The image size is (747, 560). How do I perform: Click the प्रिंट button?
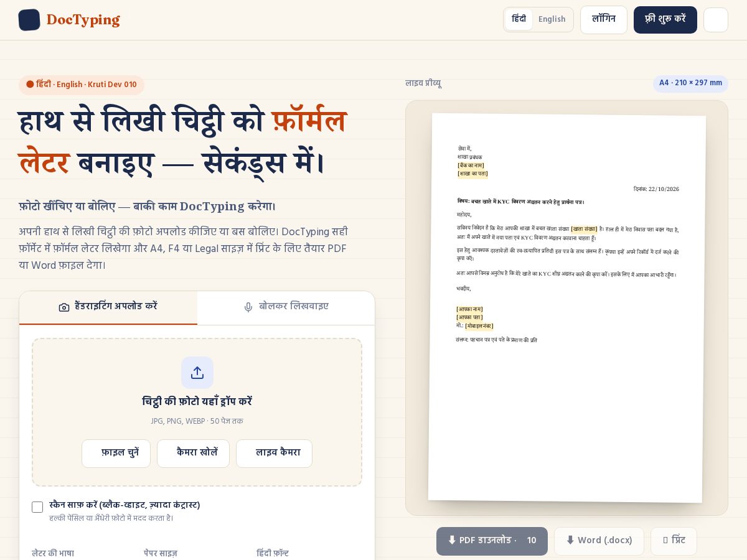click(674, 541)
